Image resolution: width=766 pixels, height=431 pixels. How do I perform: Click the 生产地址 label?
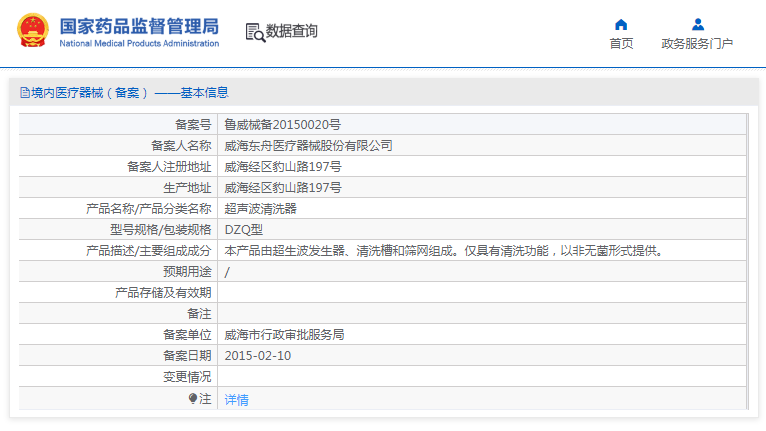(187, 188)
